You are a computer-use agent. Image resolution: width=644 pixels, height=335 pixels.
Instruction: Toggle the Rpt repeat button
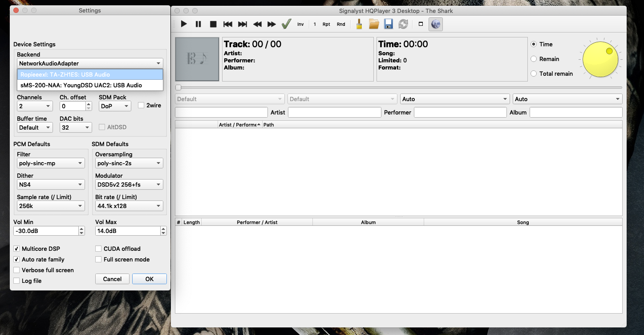[326, 24]
